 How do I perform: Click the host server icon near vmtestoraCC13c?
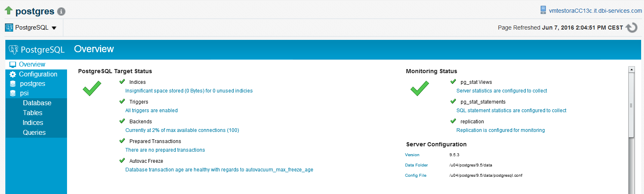point(544,11)
